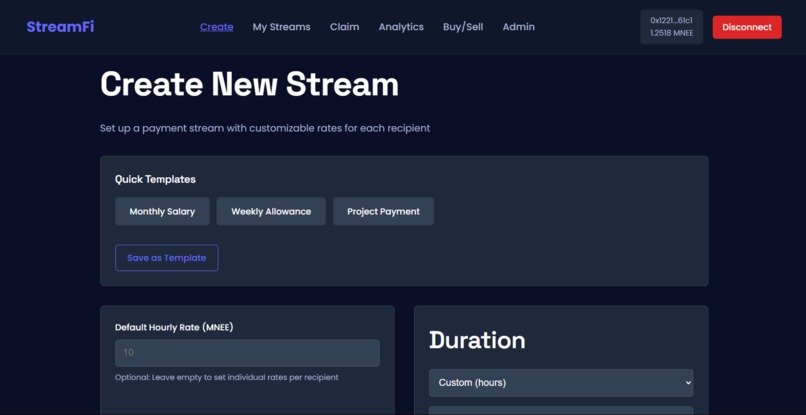The image size is (806, 415).
Task: Click Save as Template
Action: pyautogui.click(x=167, y=258)
